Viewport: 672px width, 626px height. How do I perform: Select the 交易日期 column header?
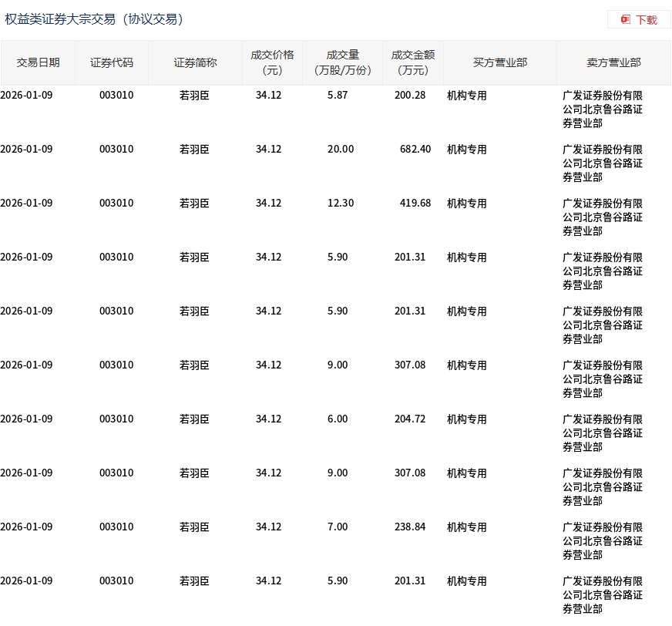(x=38, y=62)
